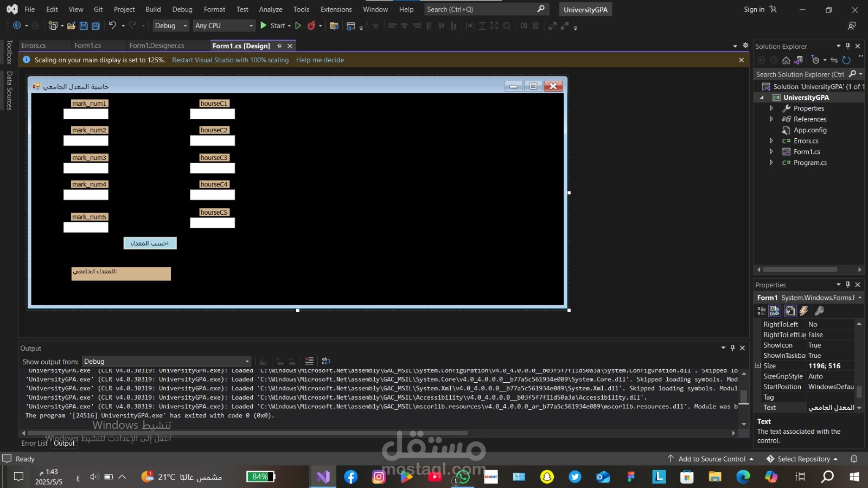Image resolution: width=868 pixels, height=488 pixels.
Task: Click the Properties grid vertical scrollbar thumb
Action: pyautogui.click(x=859, y=391)
